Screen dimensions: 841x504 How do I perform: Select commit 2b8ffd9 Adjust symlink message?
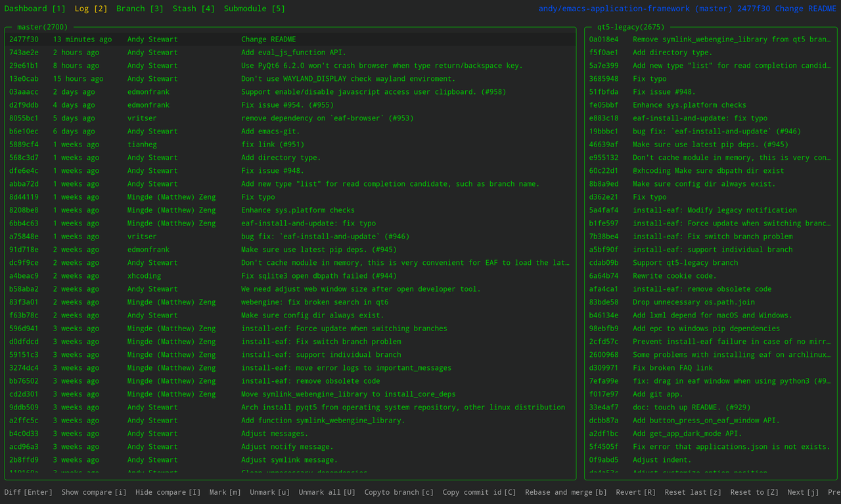click(x=290, y=460)
